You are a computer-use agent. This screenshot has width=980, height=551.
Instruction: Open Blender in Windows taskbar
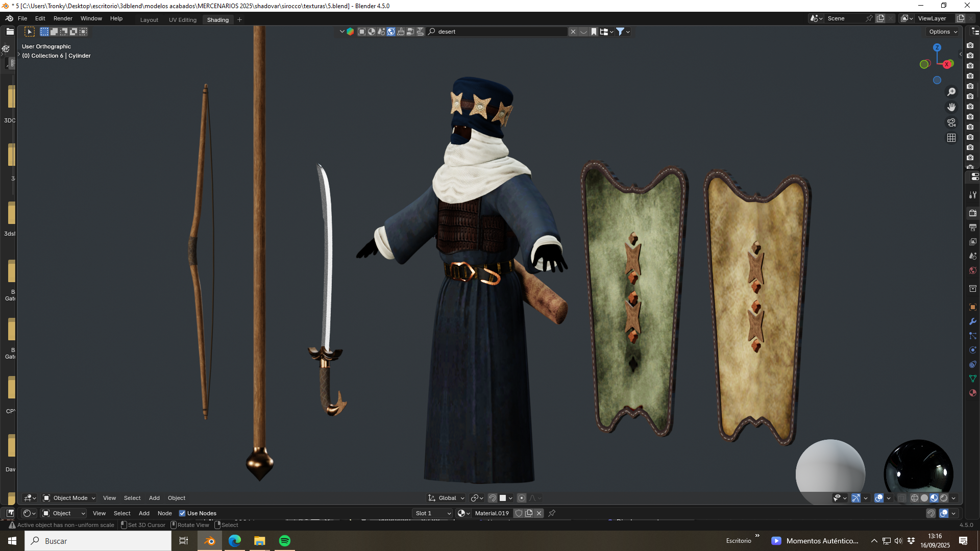point(210,541)
